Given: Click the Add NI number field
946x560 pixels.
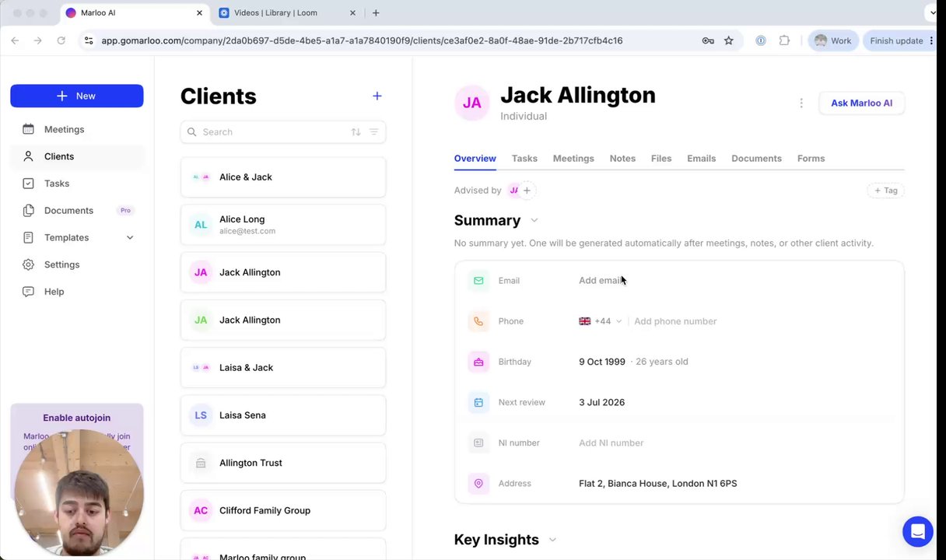Looking at the screenshot, I should (x=611, y=443).
